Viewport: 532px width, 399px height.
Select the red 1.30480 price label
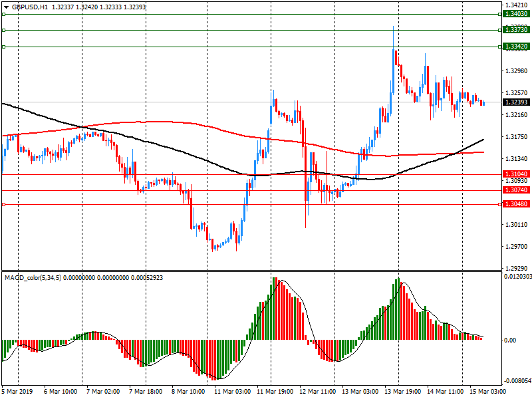516,204
